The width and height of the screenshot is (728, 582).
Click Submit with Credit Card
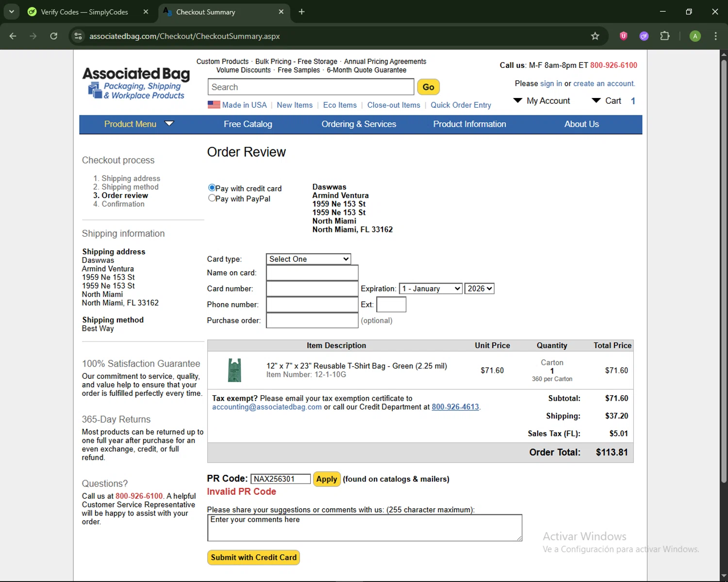tap(253, 557)
